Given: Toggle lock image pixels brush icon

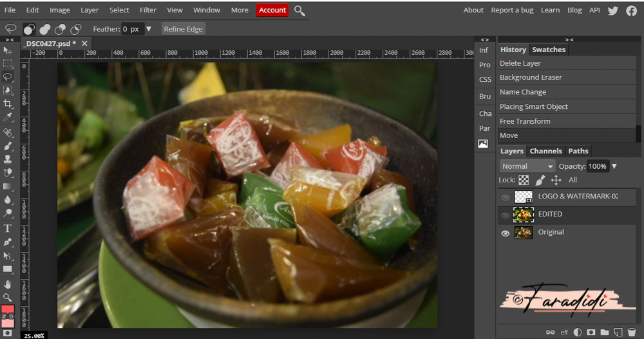Looking at the screenshot, I should [x=540, y=180].
